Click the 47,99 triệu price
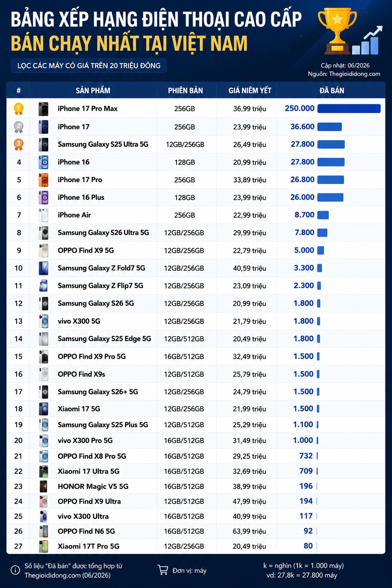The width and height of the screenshot is (392, 588). [x=250, y=501]
